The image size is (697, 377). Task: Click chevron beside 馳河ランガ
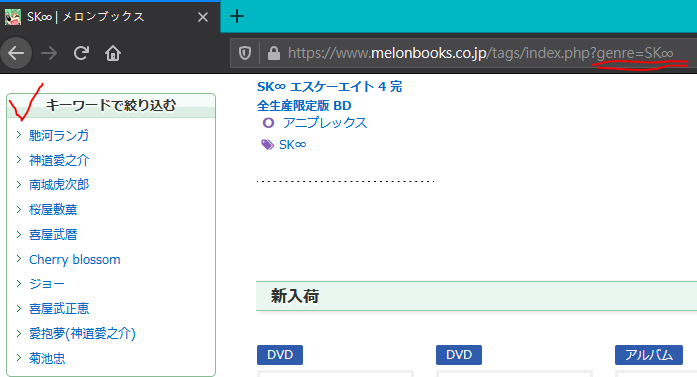pyautogui.click(x=19, y=134)
